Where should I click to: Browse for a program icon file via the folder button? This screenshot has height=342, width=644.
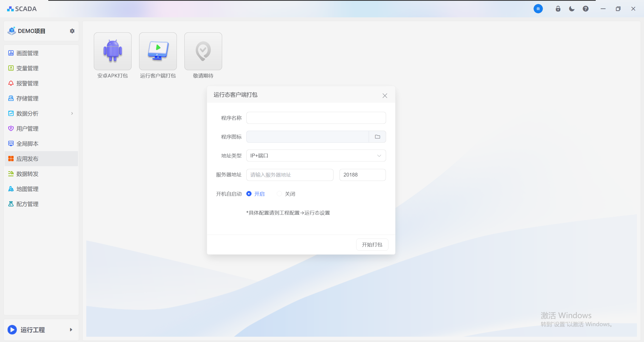pyautogui.click(x=377, y=137)
